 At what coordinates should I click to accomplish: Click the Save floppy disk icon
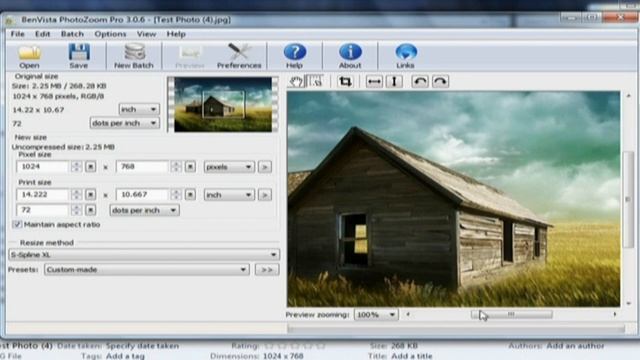[x=78, y=56]
